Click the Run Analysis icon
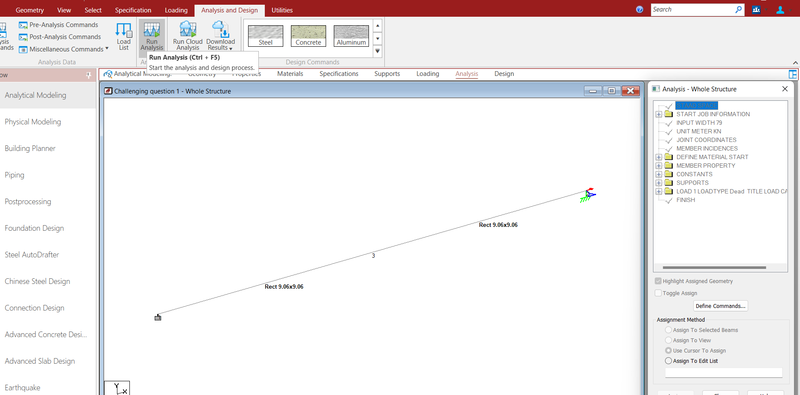 tap(152, 30)
